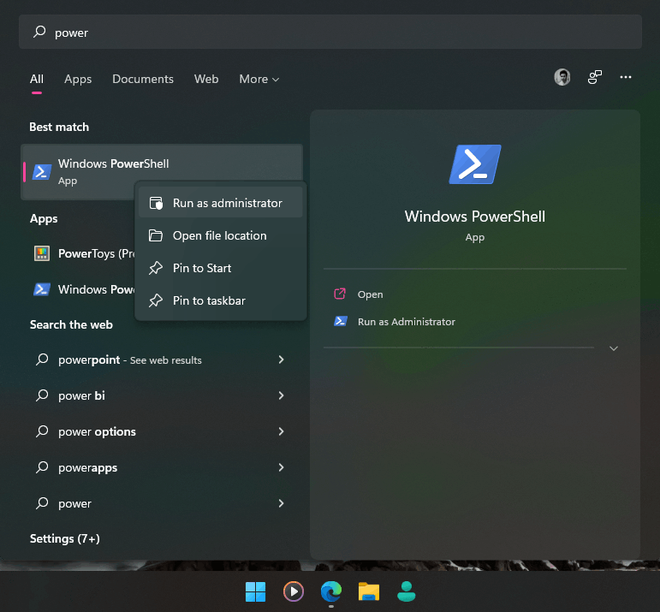Click the user profile avatar
The width and height of the screenshot is (660, 612).
click(562, 77)
